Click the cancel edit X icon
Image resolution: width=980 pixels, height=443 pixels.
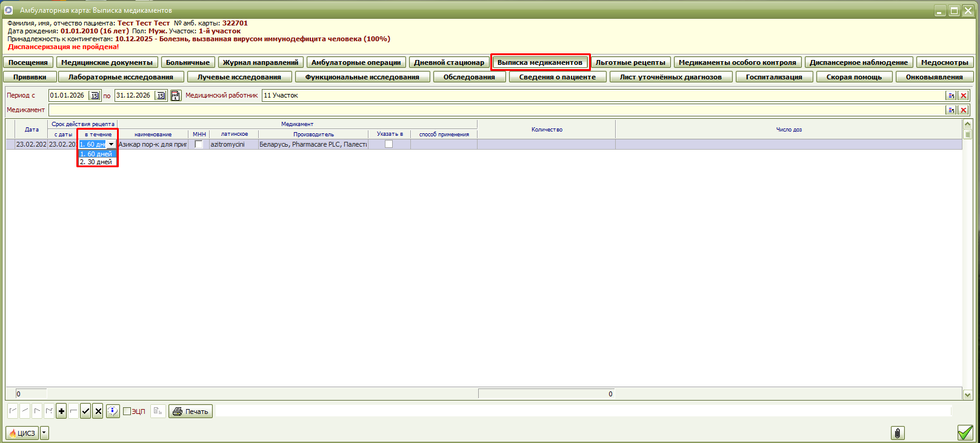(98, 411)
